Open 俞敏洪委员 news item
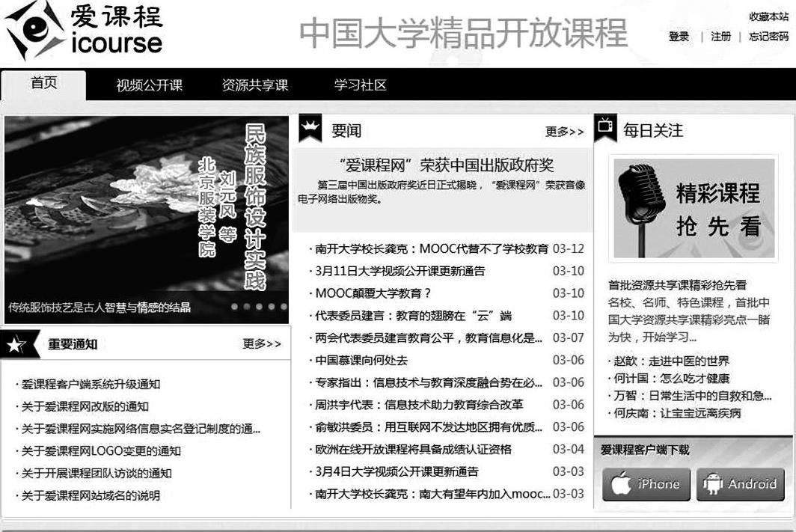 pos(429,427)
